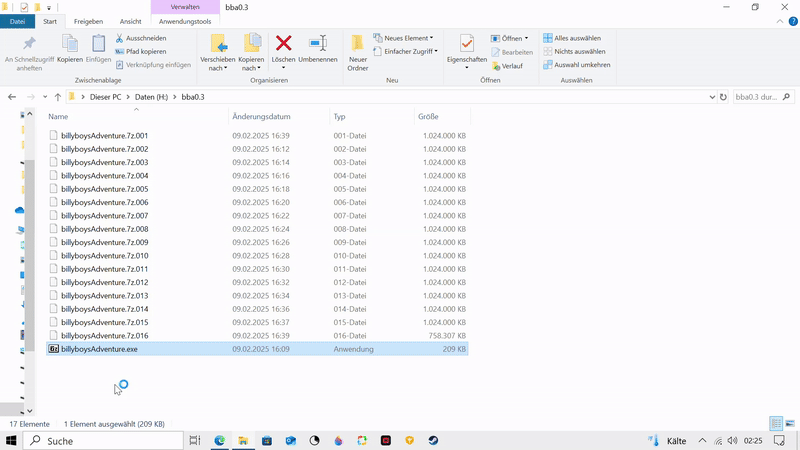This screenshot has width=800, height=450.
Task: Open Eigenschaften properties icon
Action: coord(466,43)
